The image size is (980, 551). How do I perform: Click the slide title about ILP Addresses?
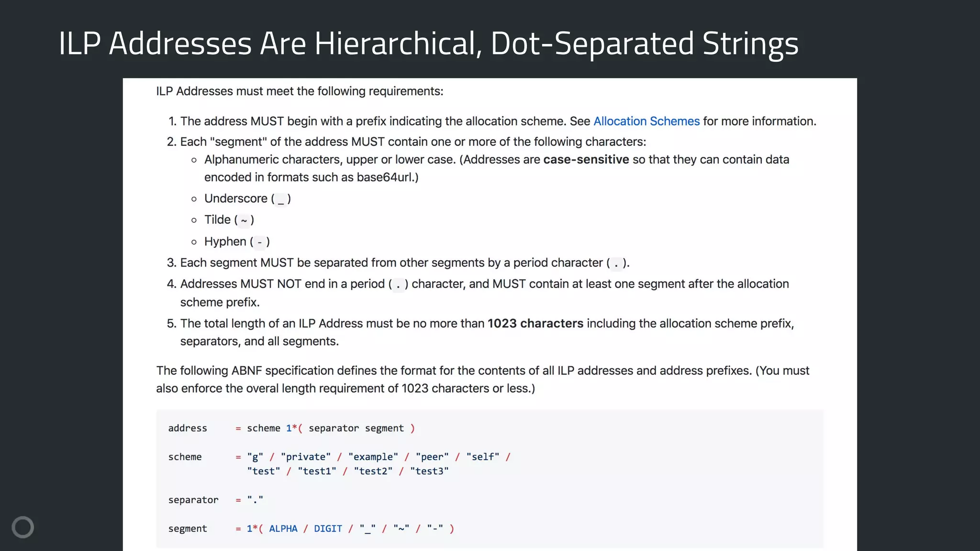(x=428, y=43)
